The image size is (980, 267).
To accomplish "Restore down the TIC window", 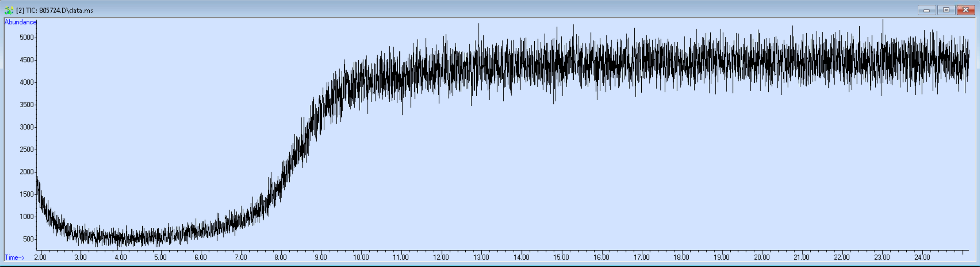I will click(x=946, y=10).
